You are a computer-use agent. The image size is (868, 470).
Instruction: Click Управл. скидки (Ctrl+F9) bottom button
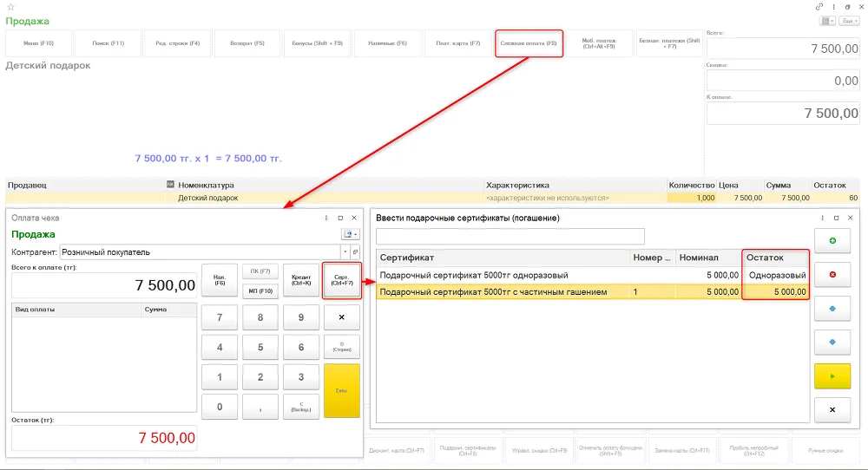[539, 451]
